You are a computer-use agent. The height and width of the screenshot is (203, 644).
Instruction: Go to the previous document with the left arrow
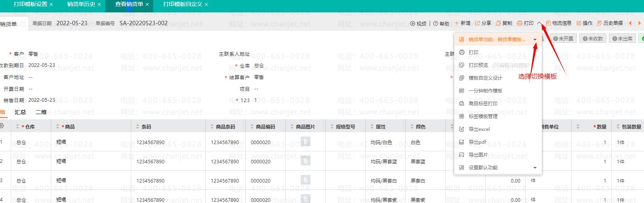[630, 23]
